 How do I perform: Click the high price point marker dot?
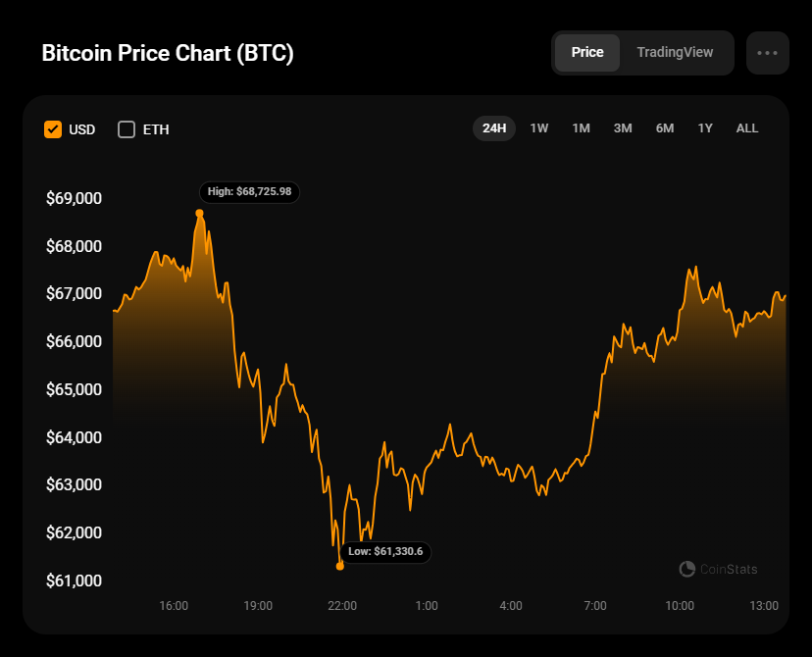point(199,213)
